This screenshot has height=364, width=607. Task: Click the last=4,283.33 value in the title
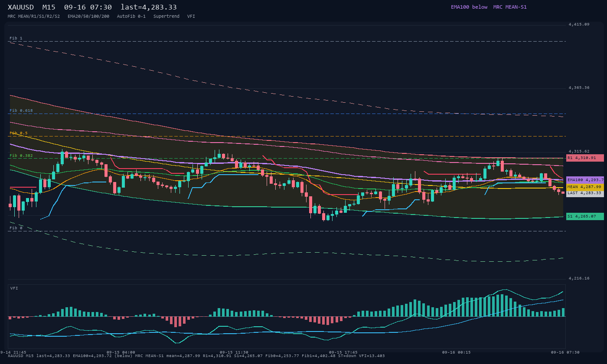coord(149,7)
